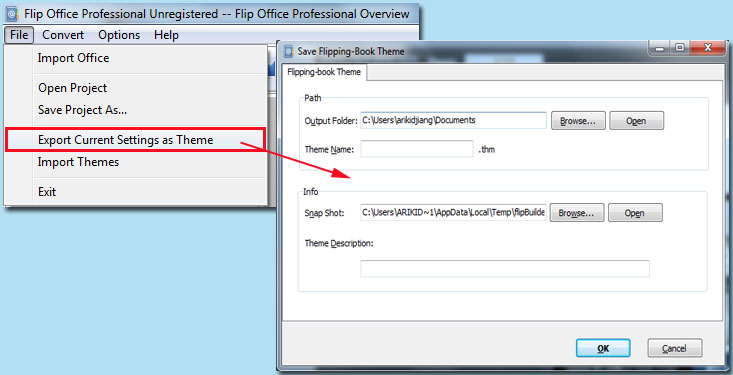This screenshot has width=733, height=375.
Task: Click the Snap Shot path field
Action: click(453, 212)
